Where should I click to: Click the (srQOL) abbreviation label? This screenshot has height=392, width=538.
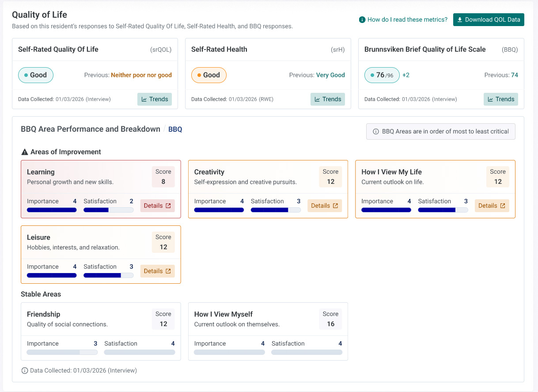click(161, 49)
